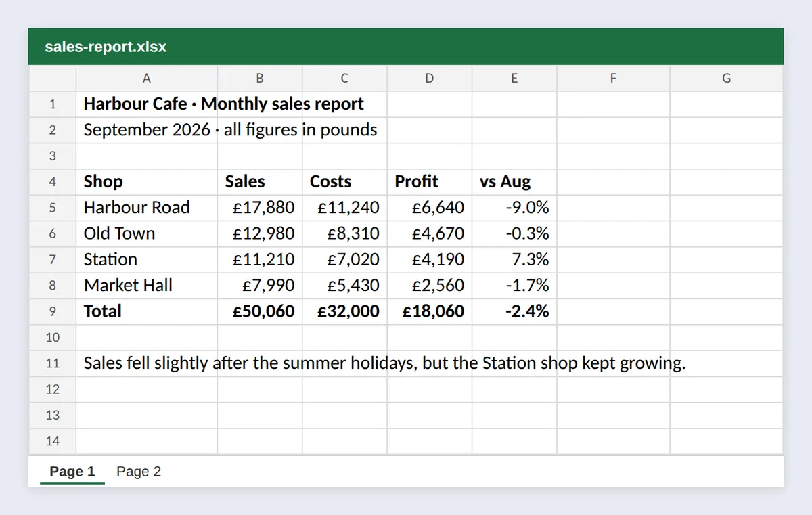Click the £11,210 sales value
The height and width of the screenshot is (515, 812).
[260, 260]
